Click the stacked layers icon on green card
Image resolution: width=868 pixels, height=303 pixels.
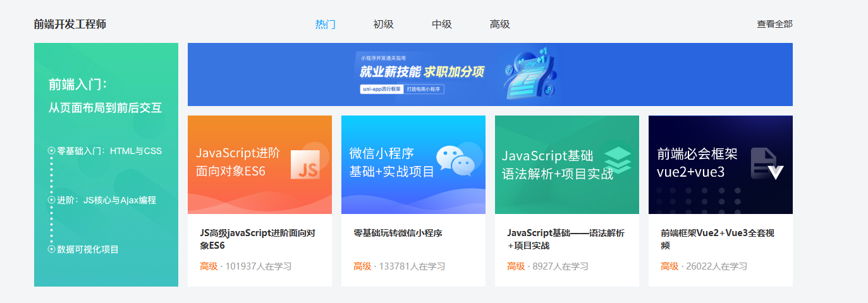coord(618,160)
